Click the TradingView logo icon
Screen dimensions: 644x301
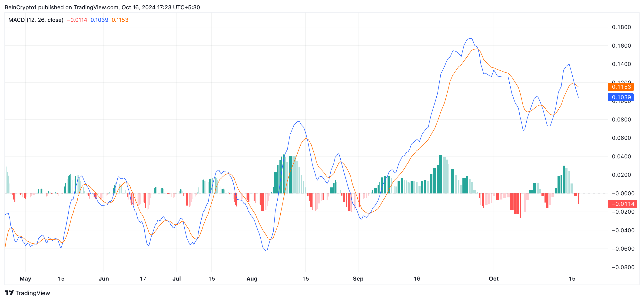(x=9, y=292)
